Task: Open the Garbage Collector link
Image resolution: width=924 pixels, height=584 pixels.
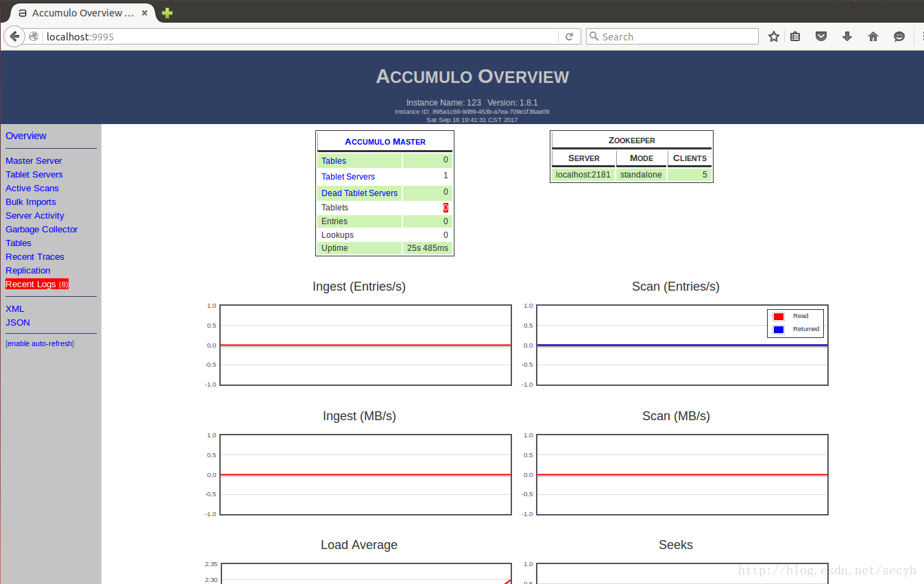Action: click(42, 229)
